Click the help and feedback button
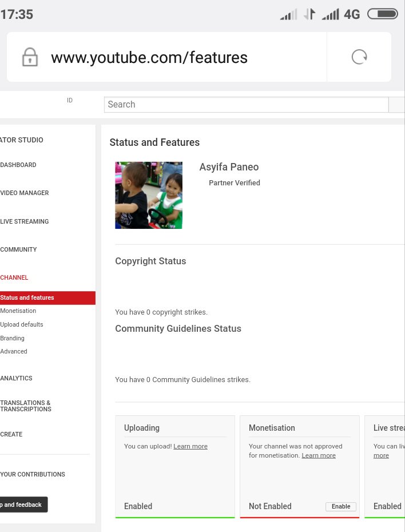 [x=23, y=505]
